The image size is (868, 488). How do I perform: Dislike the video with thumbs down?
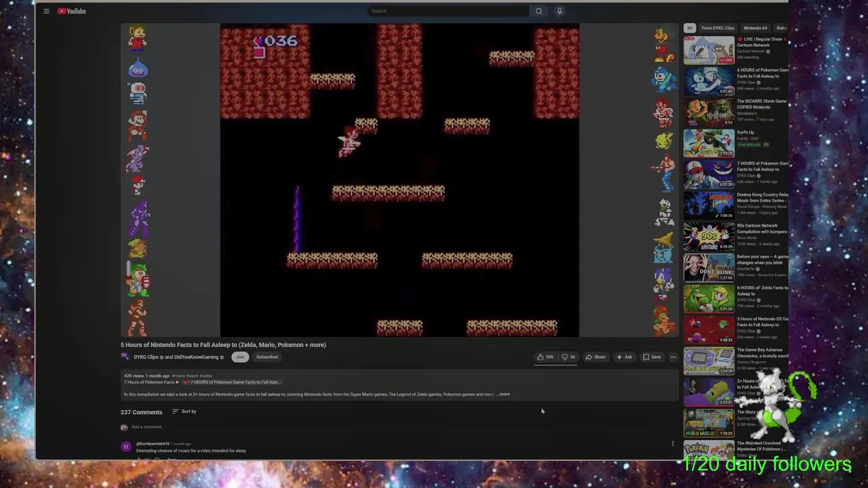(568, 357)
